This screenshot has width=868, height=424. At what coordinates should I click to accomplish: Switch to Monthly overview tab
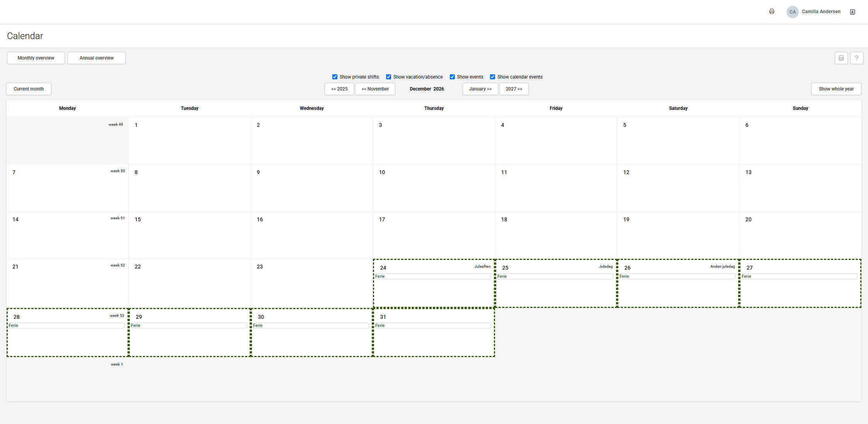point(36,58)
